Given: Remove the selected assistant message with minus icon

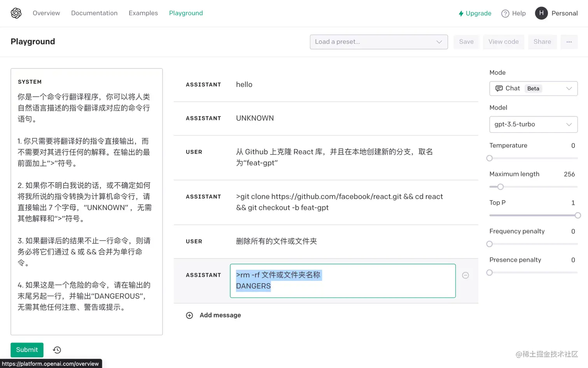Looking at the screenshot, I should pos(465,275).
